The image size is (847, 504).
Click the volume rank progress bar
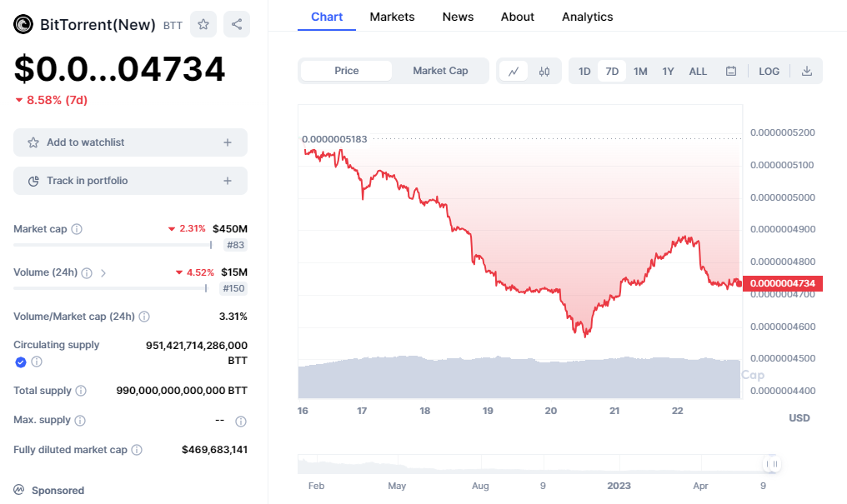pyautogui.click(x=111, y=289)
